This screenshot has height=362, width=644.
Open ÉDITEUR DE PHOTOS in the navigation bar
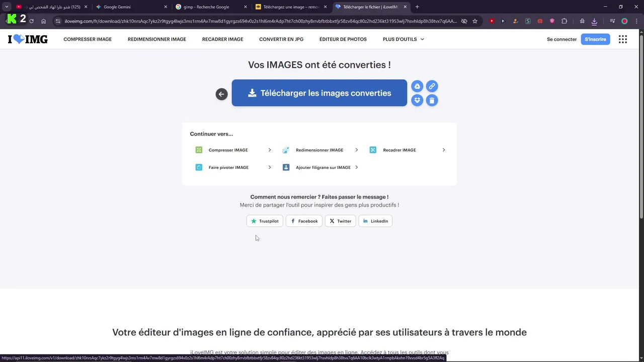point(343,39)
